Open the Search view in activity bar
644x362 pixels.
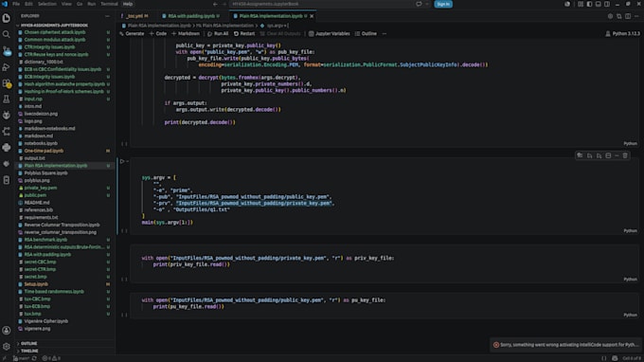[x=7, y=34]
